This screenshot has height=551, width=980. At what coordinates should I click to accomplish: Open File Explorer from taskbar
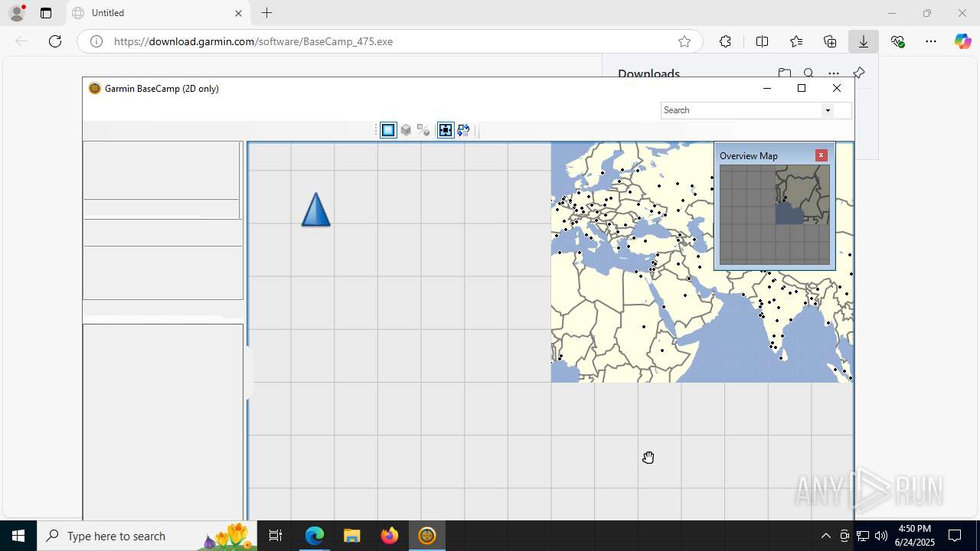click(x=351, y=536)
